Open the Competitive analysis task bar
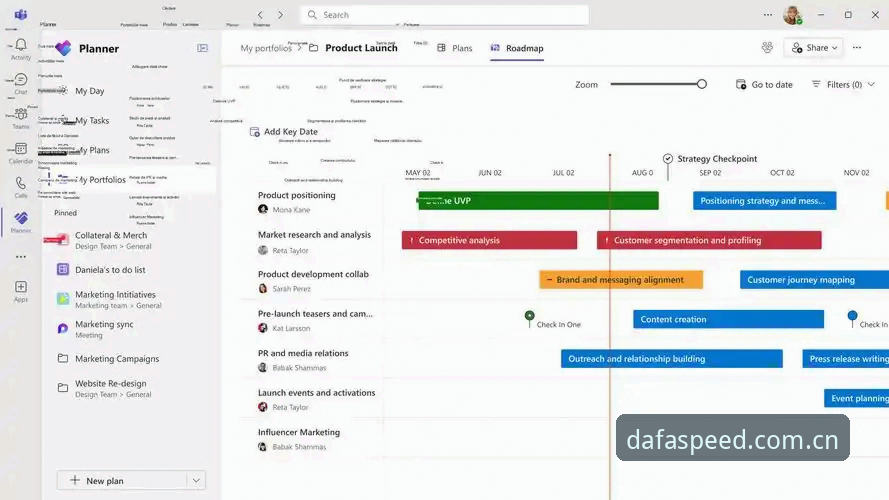 (489, 240)
